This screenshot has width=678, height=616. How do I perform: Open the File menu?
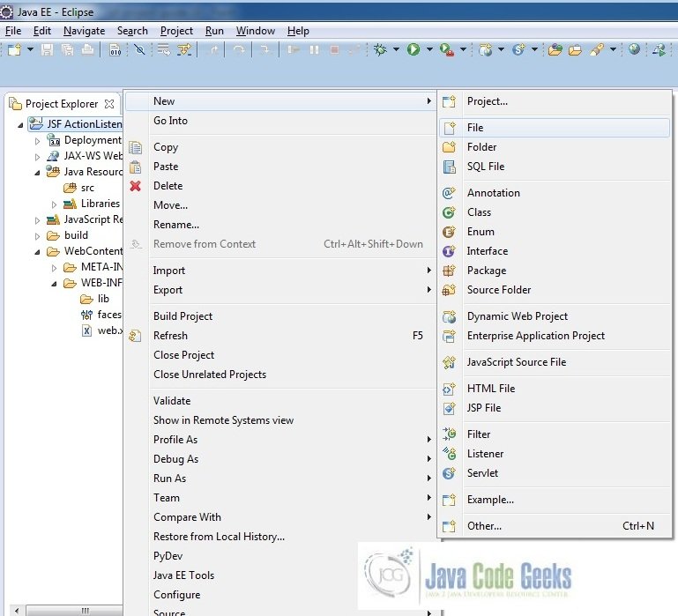tap(13, 31)
